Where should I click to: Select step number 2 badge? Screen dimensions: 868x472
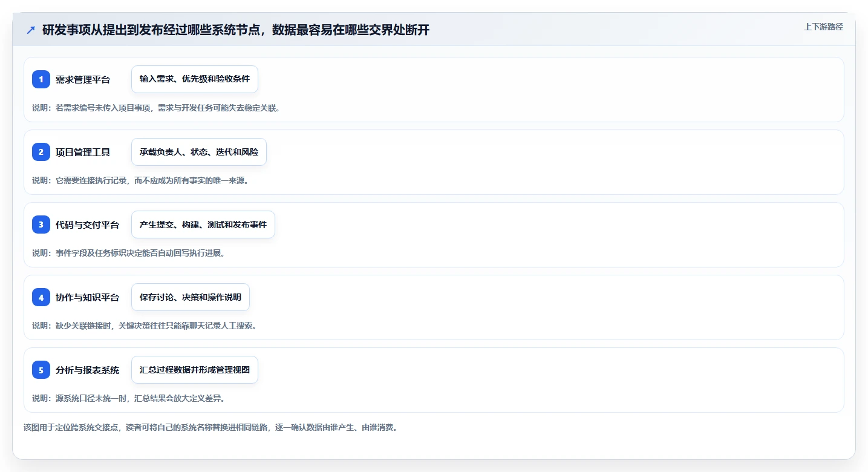point(41,152)
